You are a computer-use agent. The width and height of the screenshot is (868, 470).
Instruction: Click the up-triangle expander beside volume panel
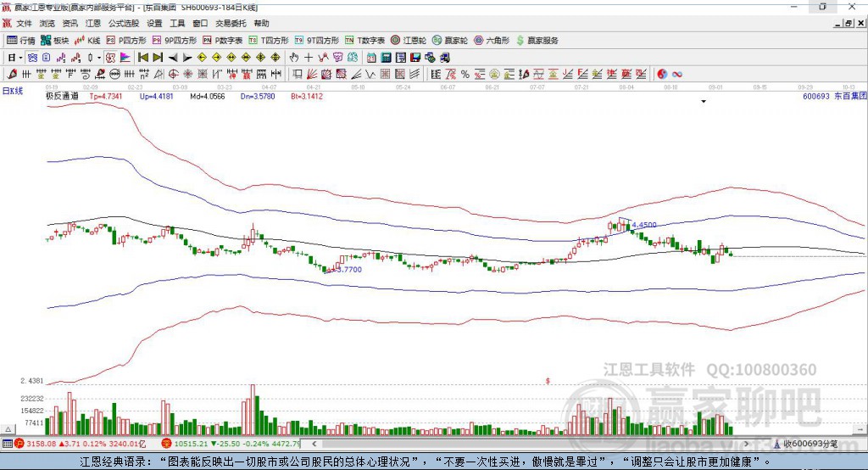point(8,429)
